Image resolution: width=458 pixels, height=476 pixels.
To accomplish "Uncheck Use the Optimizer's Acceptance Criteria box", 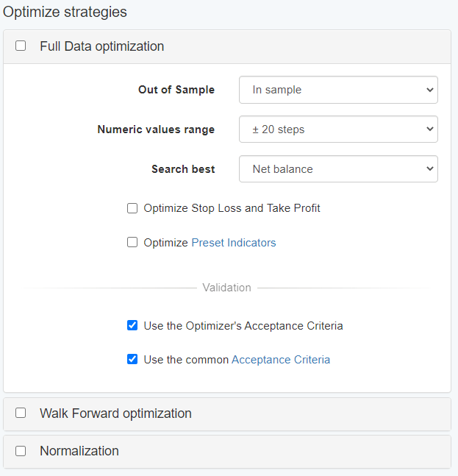I will click(x=132, y=325).
